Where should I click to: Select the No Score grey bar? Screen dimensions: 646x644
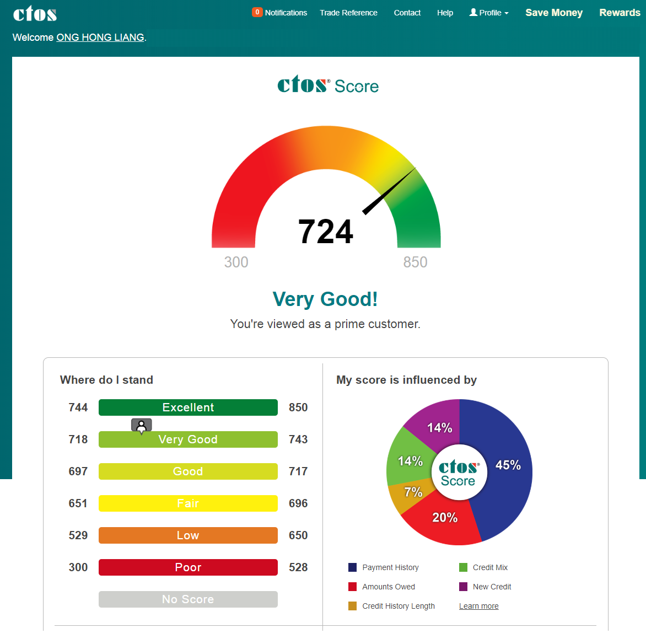point(188,599)
